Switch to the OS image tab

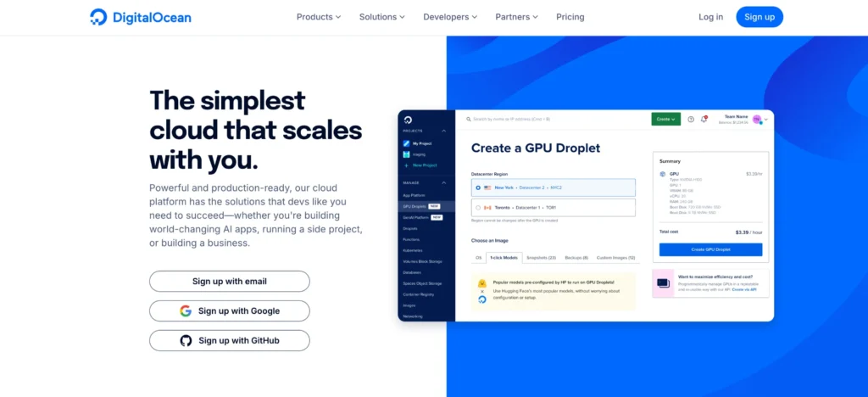click(479, 258)
